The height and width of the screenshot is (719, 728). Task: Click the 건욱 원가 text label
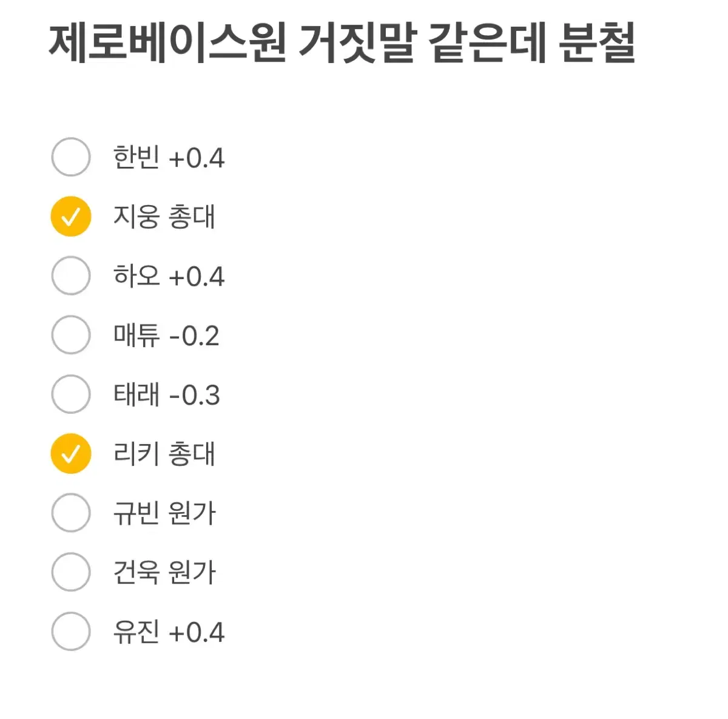coord(164,572)
